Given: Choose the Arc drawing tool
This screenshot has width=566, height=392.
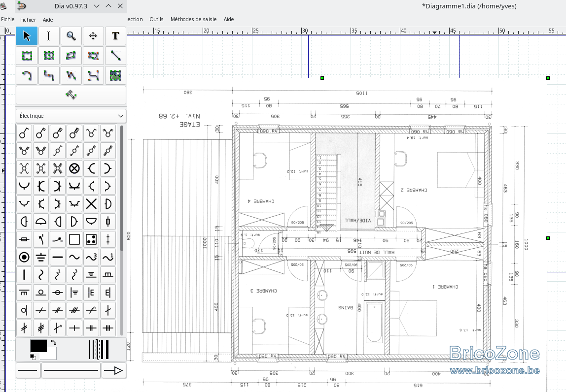Looking at the screenshot, I should [x=26, y=75].
